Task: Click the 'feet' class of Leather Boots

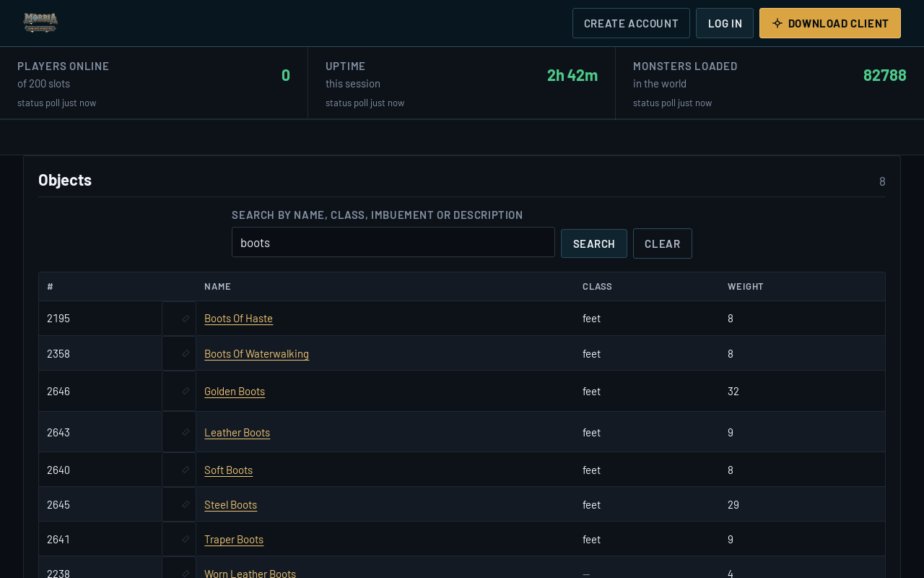Action: (591, 432)
